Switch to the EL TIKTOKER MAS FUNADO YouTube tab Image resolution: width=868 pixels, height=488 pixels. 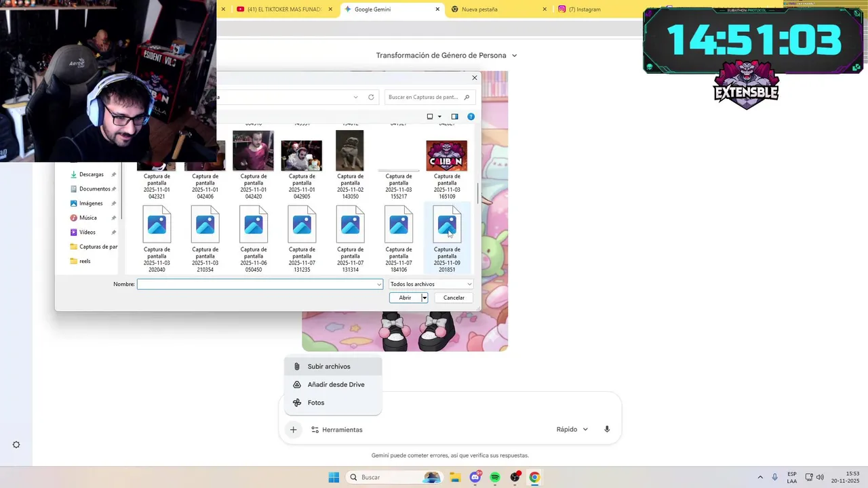tap(283, 9)
